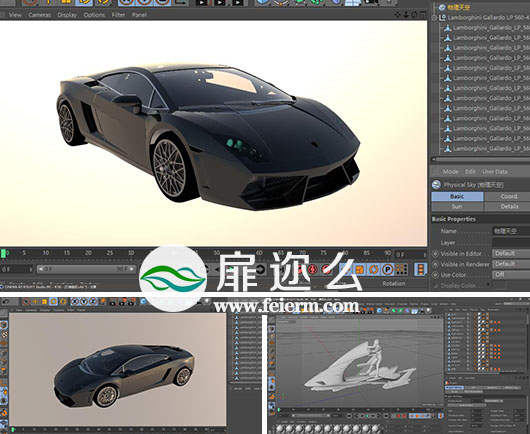Open the Attribute Manager User Data menu
The width and height of the screenshot is (530, 434).
point(495,172)
